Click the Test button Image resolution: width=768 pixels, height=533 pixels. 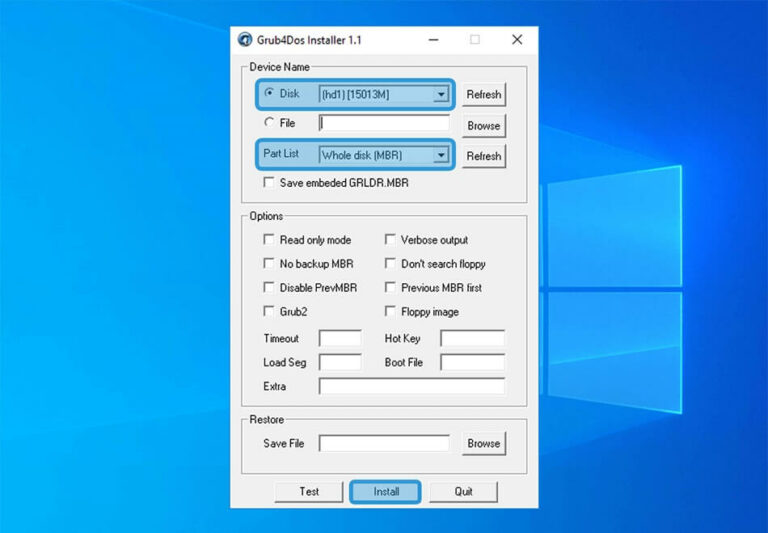[x=309, y=491]
